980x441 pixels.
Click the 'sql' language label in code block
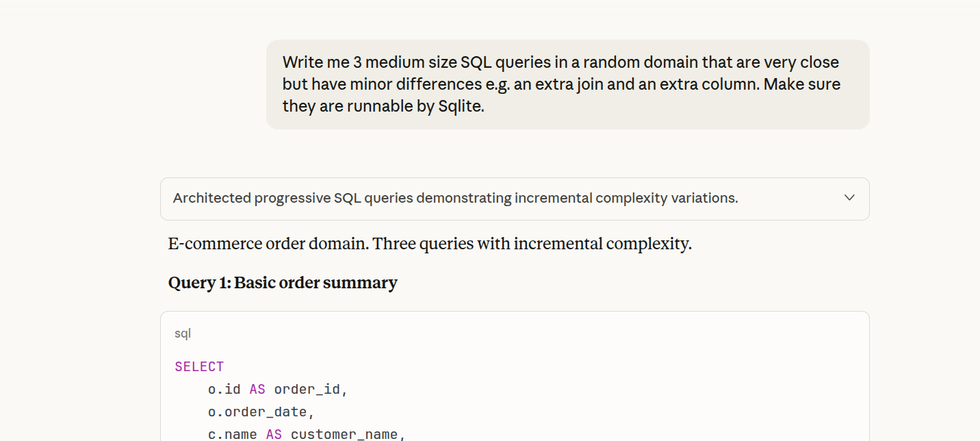point(183,333)
